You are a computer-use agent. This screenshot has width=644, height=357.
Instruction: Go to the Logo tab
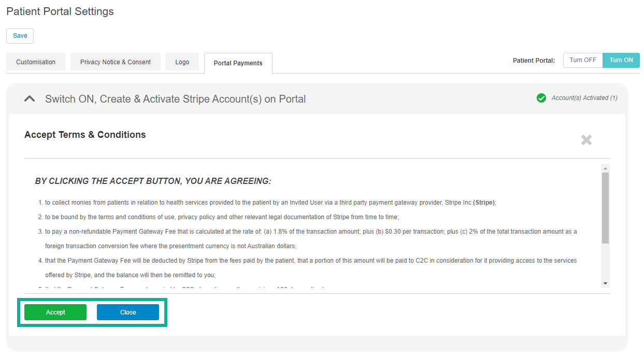point(182,62)
